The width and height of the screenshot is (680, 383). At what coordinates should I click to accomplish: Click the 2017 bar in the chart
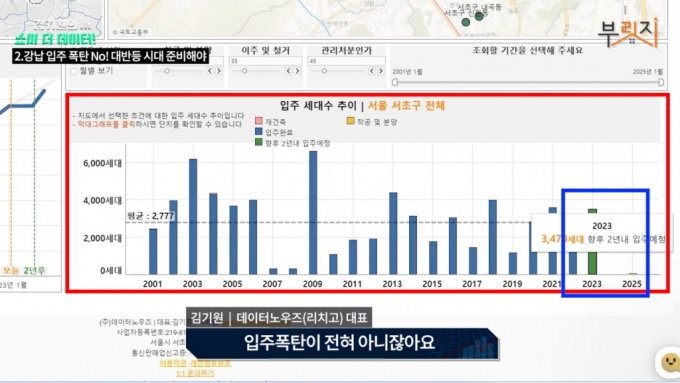(473, 261)
